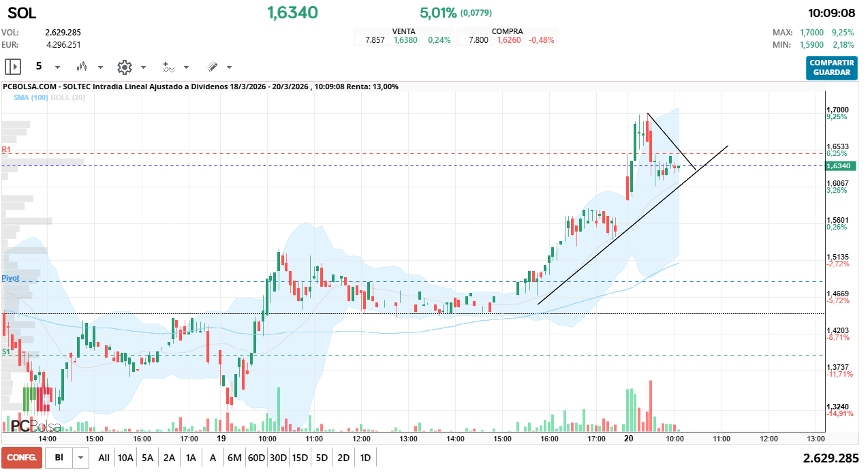Switch to the 6M time range
The width and height of the screenshot is (868, 472).
(234, 458)
